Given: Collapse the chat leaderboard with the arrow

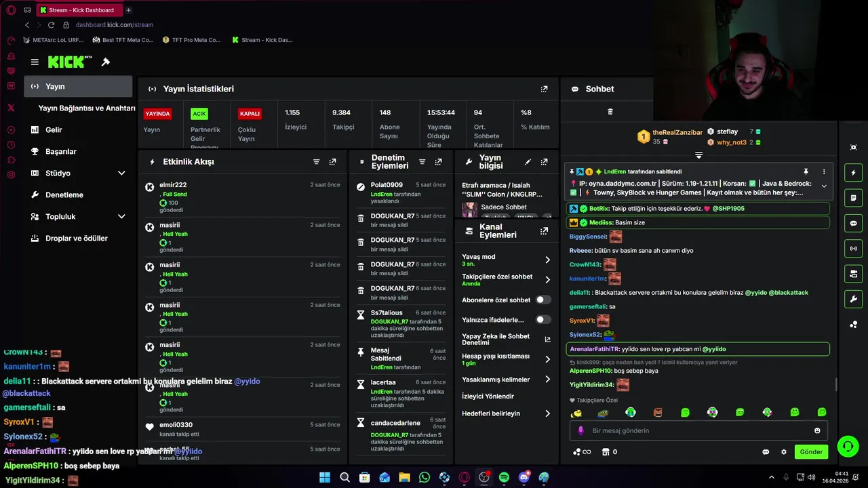Looking at the screenshot, I should [698, 155].
